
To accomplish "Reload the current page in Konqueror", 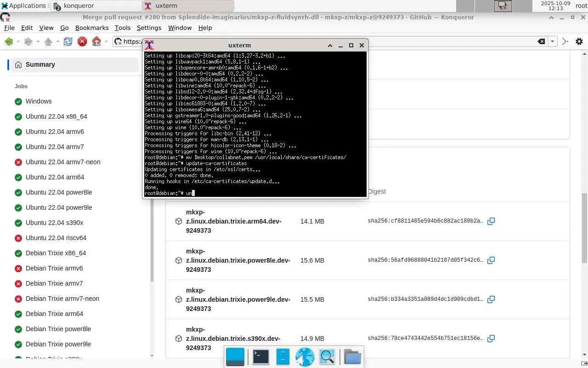I will click(x=68, y=41).
